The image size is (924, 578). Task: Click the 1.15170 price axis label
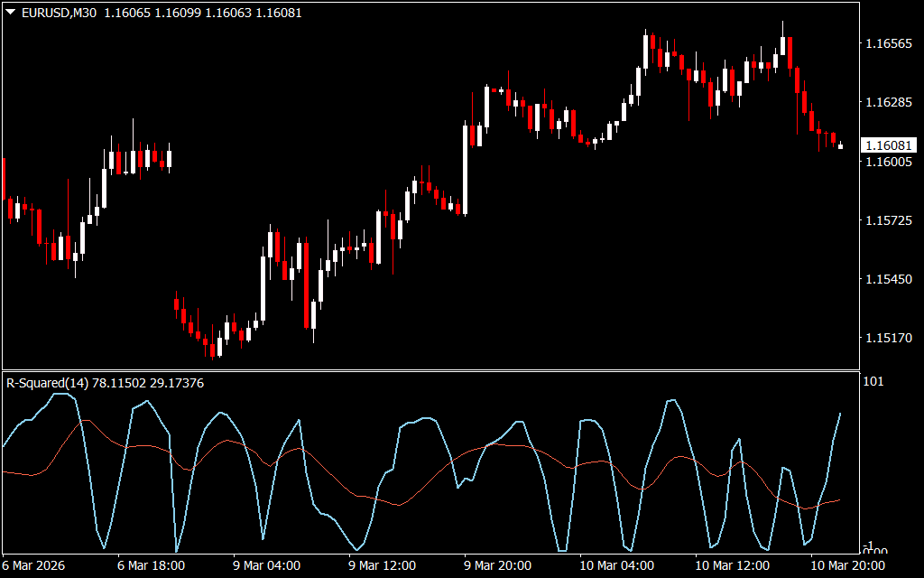(x=889, y=338)
